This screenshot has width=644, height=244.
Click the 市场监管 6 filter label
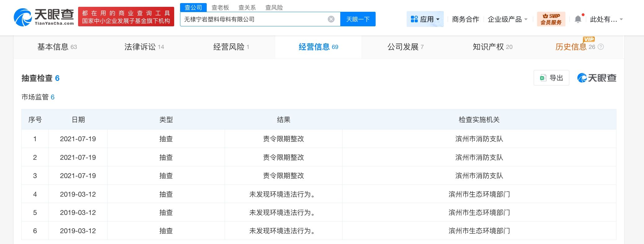click(x=38, y=97)
